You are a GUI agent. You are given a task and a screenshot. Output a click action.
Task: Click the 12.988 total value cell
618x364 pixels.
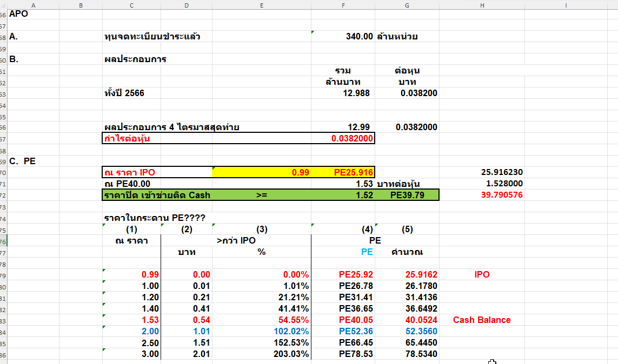(343, 93)
